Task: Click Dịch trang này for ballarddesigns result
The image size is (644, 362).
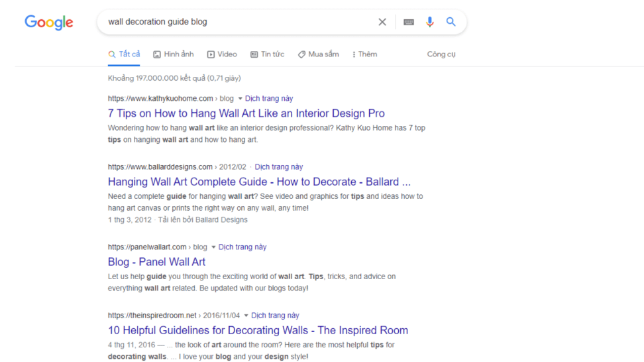Action: pyautogui.click(x=279, y=167)
